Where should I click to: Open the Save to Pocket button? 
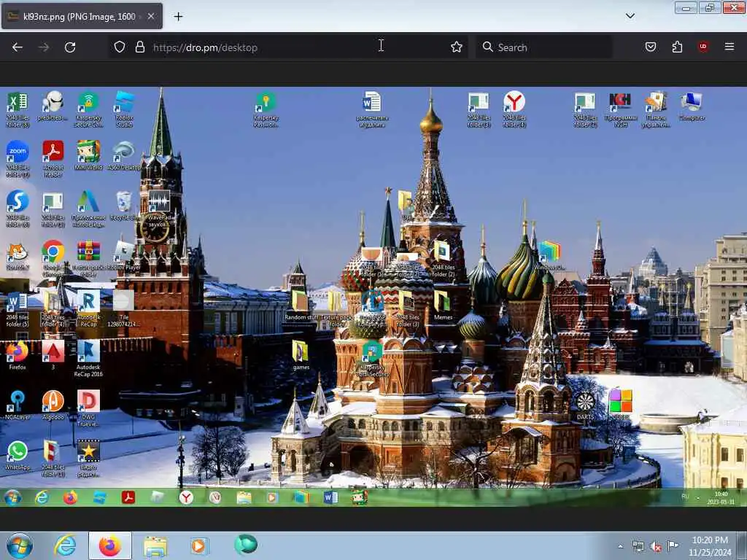651,47
